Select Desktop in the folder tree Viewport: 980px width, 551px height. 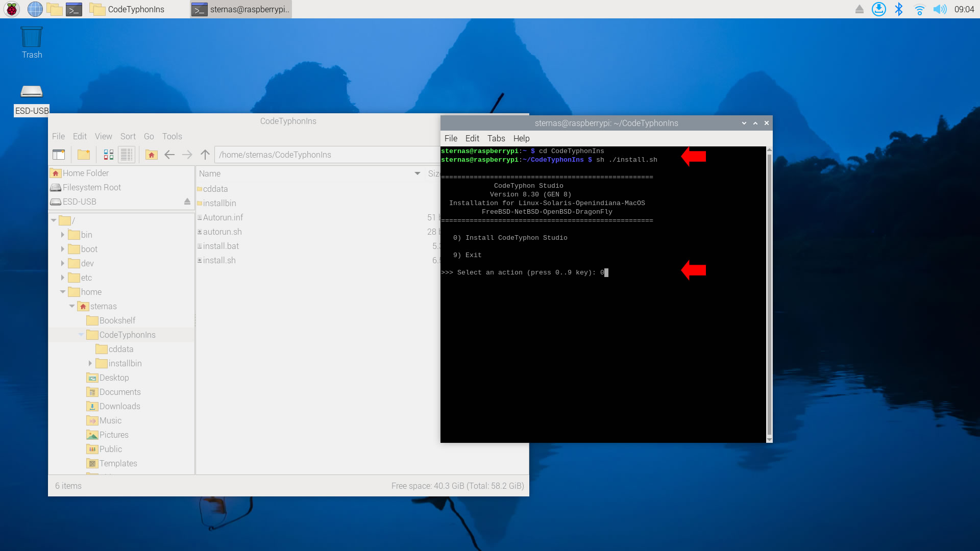[108, 378]
